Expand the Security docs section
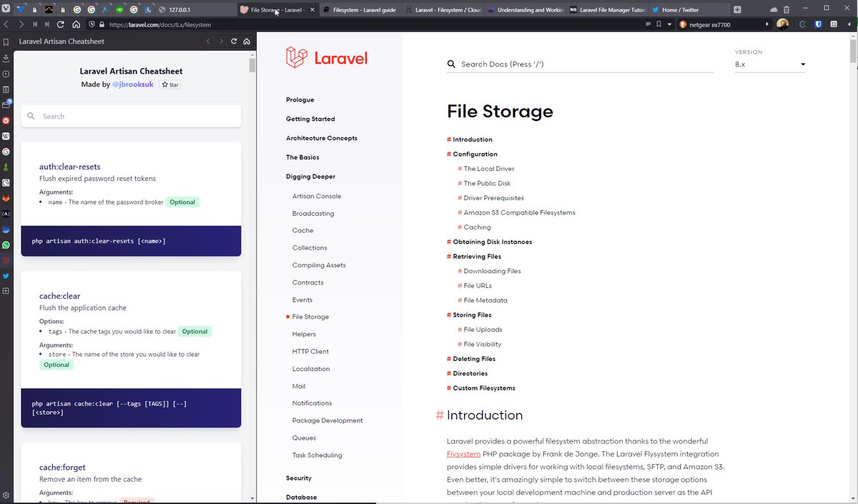This screenshot has width=858, height=504. (299, 478)
